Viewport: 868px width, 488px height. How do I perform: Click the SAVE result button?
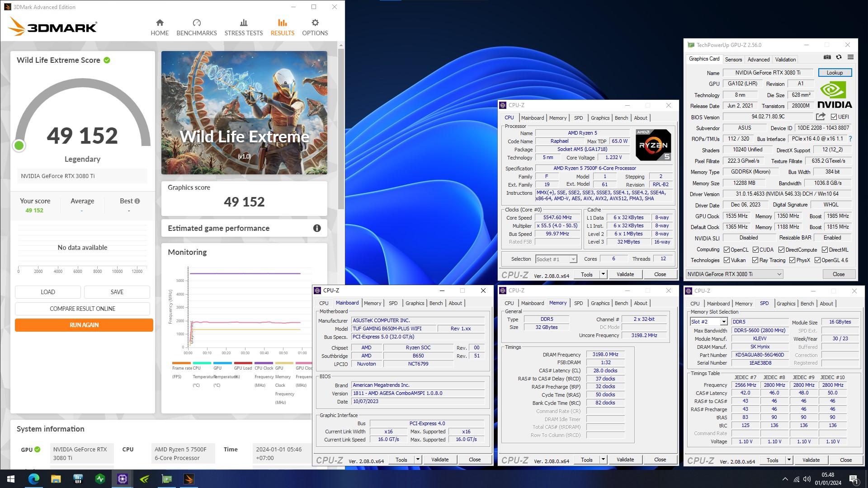pos(117,292)
